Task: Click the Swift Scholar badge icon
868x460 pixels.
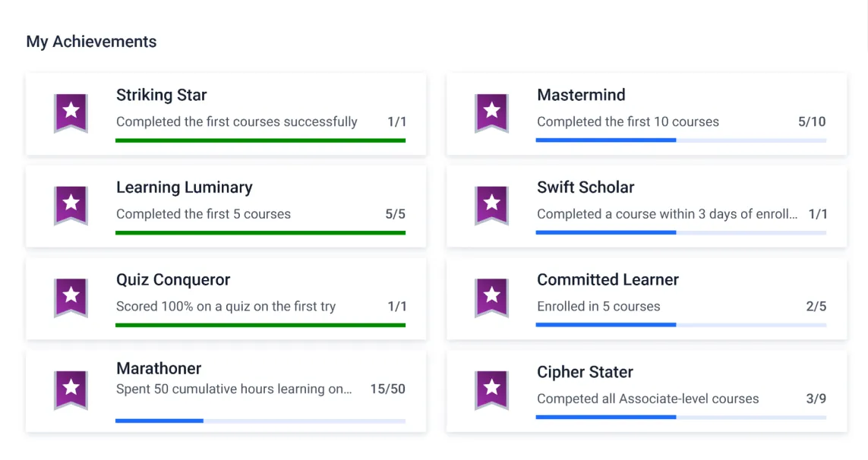Action: point(491,205)
